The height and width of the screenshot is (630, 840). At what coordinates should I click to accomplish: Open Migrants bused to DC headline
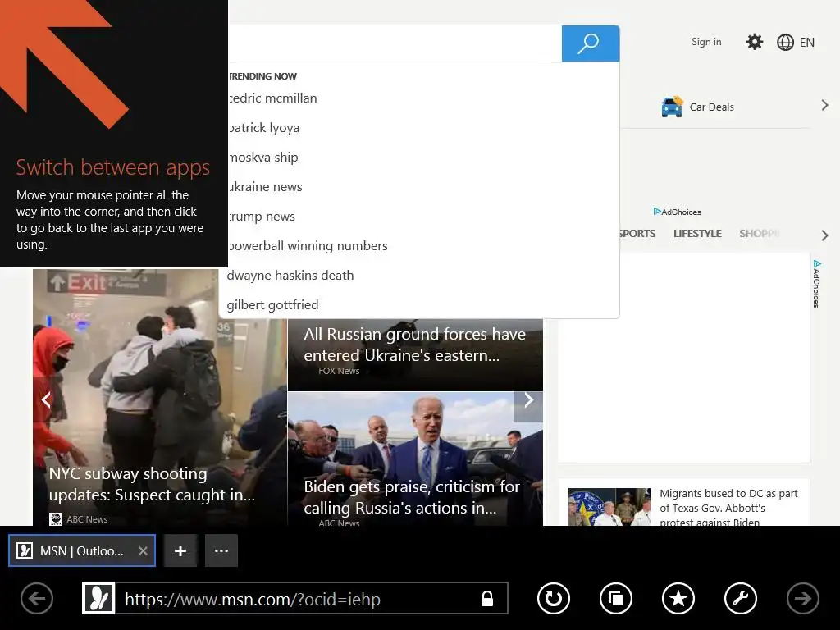[728, 507]
